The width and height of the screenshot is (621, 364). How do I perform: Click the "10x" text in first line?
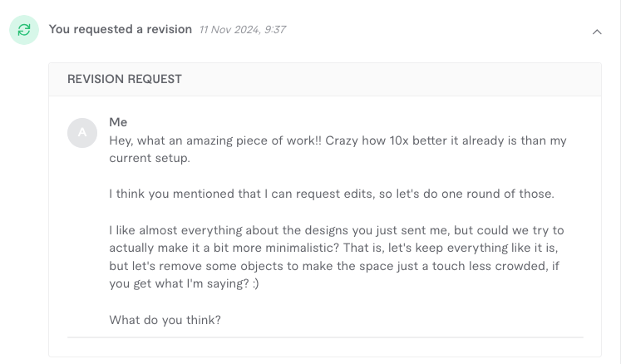coord(399,140)
